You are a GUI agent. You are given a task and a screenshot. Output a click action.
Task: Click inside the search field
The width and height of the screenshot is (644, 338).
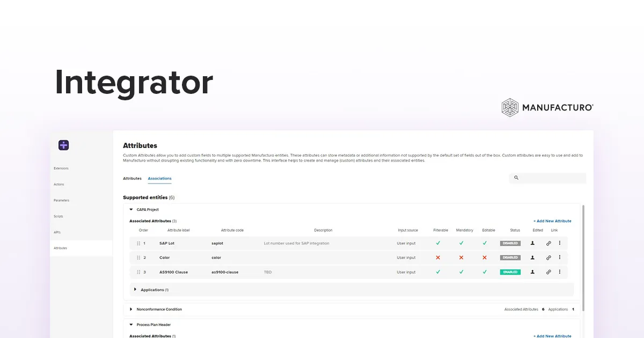[547, 178]
